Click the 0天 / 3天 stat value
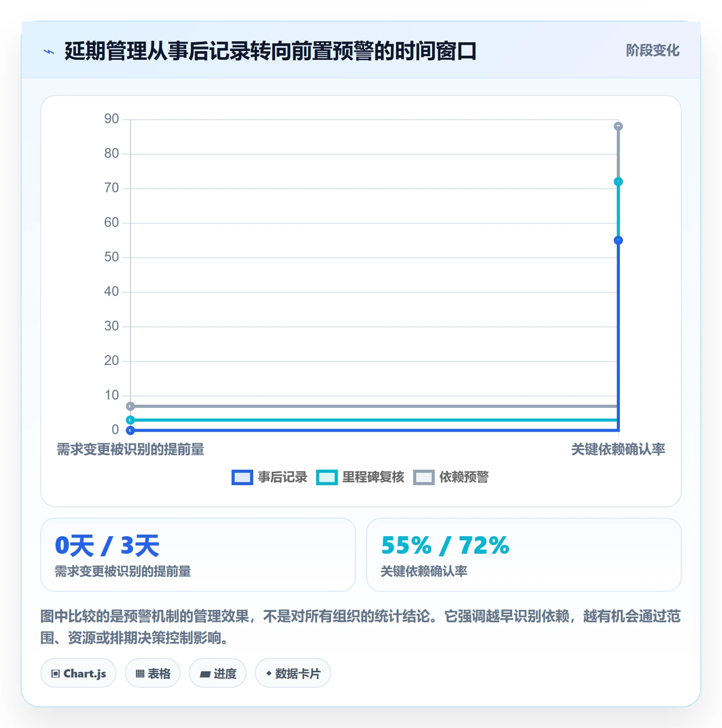The height and width of the screenshot is (728, 722). pos(107,545)
